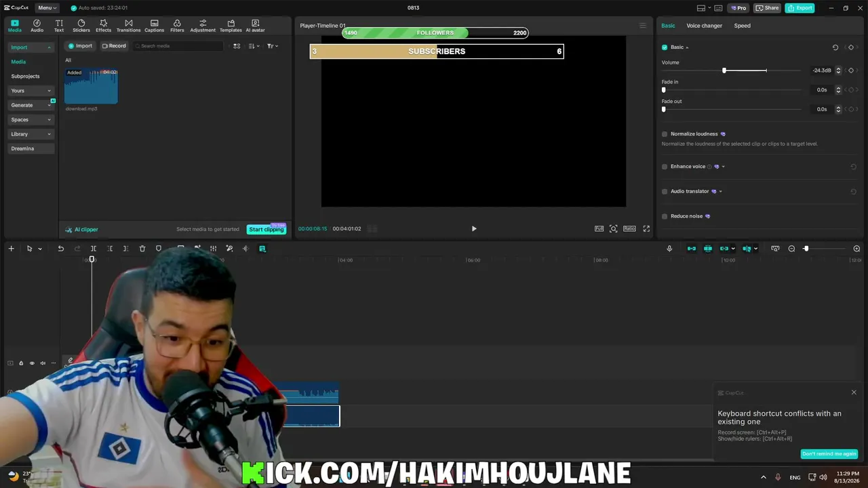This screenshot has height=488, width=868.
Task: Select Subprojects in the sidebar
Action: [x=25, y=77]
